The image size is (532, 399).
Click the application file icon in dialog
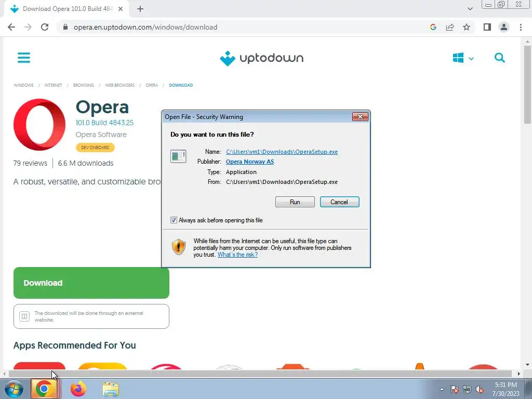pos(178,156)
